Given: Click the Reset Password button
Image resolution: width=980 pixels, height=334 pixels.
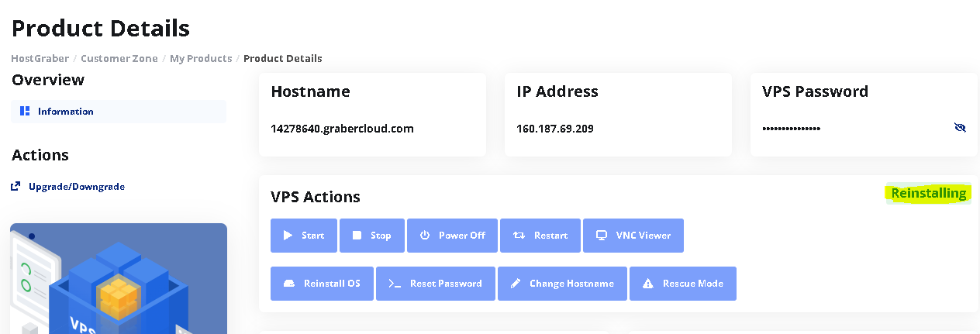Looking at the screenshot, I should pyautogui.click(x=436, y=284).
